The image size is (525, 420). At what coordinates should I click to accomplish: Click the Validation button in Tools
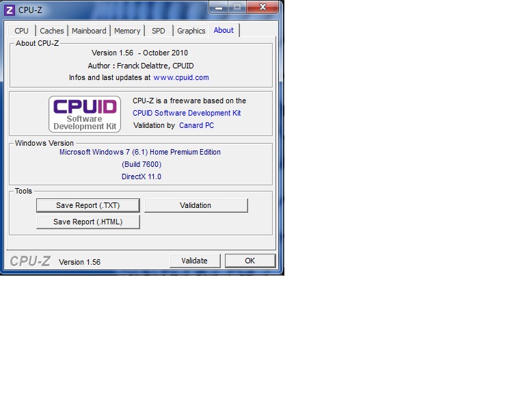pos(196,205)
